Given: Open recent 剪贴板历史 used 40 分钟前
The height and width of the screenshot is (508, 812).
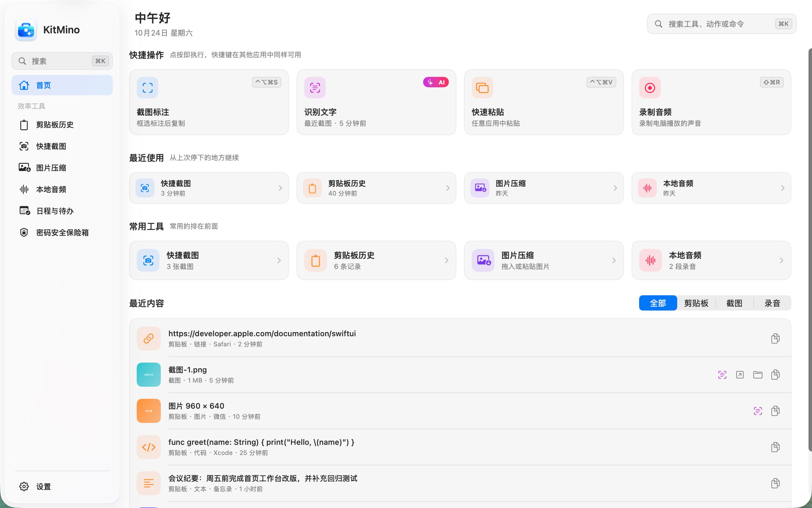Looking at the screenshot, I should click(x=376, y=188).
